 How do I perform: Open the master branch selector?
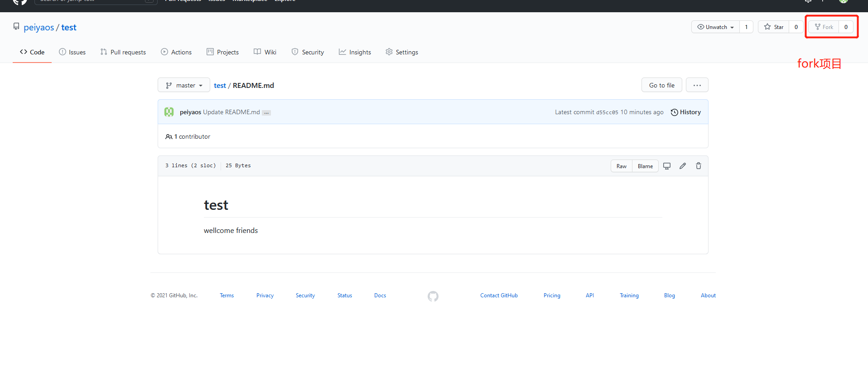pos(184,85)
